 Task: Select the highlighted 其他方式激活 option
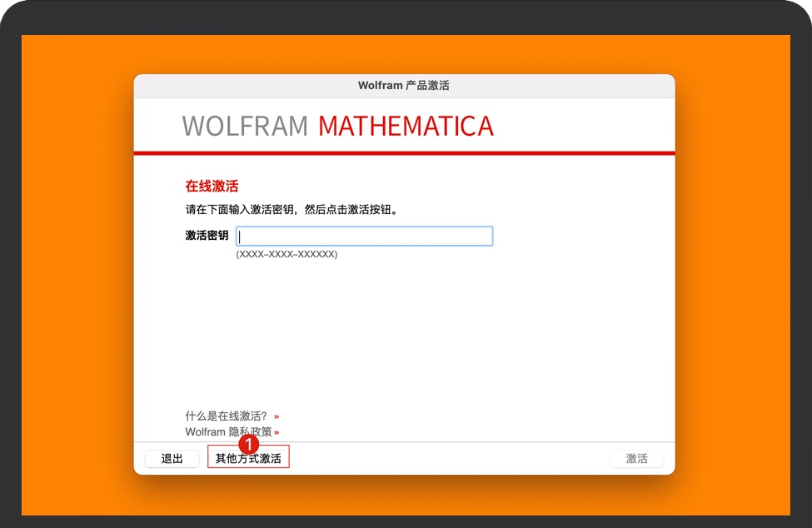(249, 457)
